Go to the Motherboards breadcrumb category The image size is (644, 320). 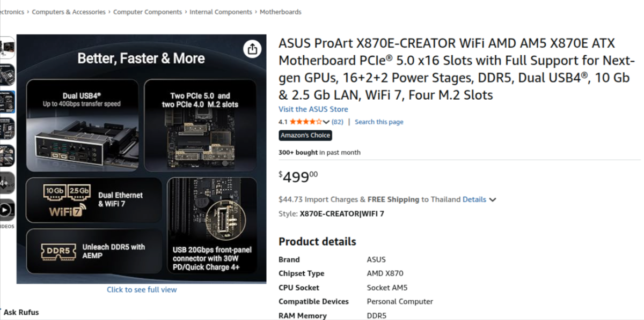click(280, 12)
